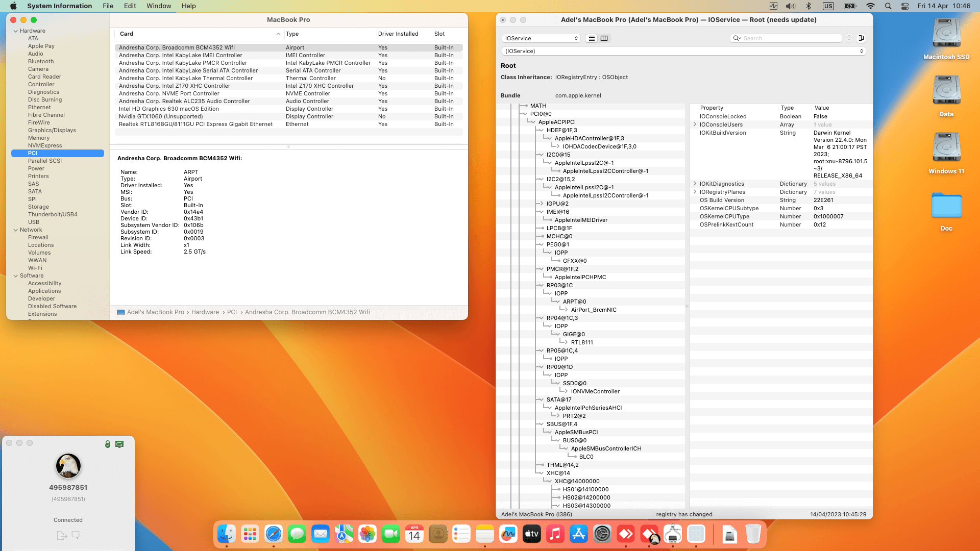980x551 pixels.
Task: Click the AnyDesk remote screen icon
Action: [x=119, y=444]
